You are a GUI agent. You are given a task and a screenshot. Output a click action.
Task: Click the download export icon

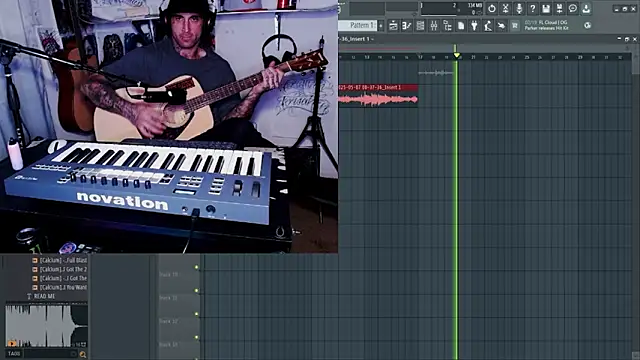[x=586, y=9]
